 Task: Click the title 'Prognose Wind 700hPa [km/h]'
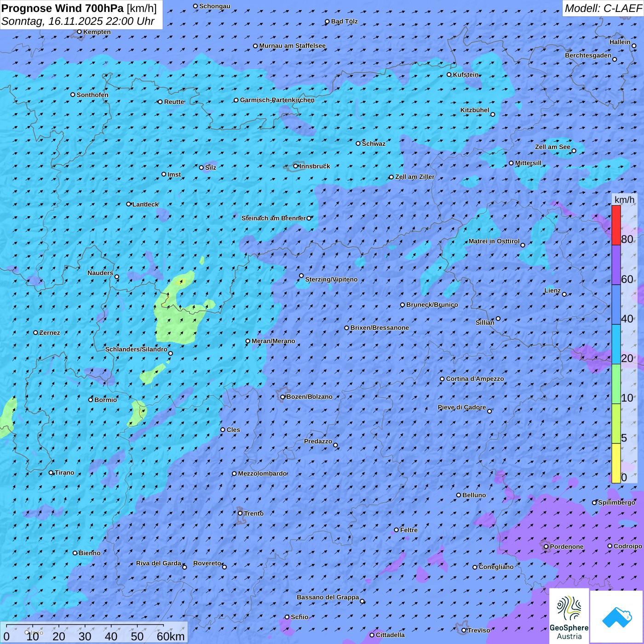click(x=79, y=8)
